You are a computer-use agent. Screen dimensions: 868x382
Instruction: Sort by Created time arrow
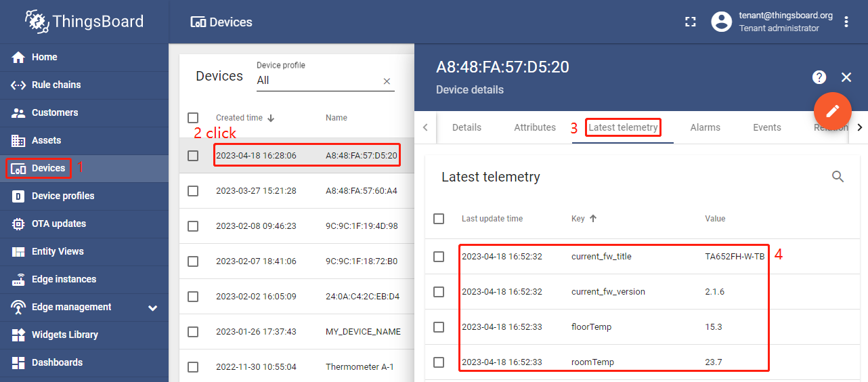[271, 118]
